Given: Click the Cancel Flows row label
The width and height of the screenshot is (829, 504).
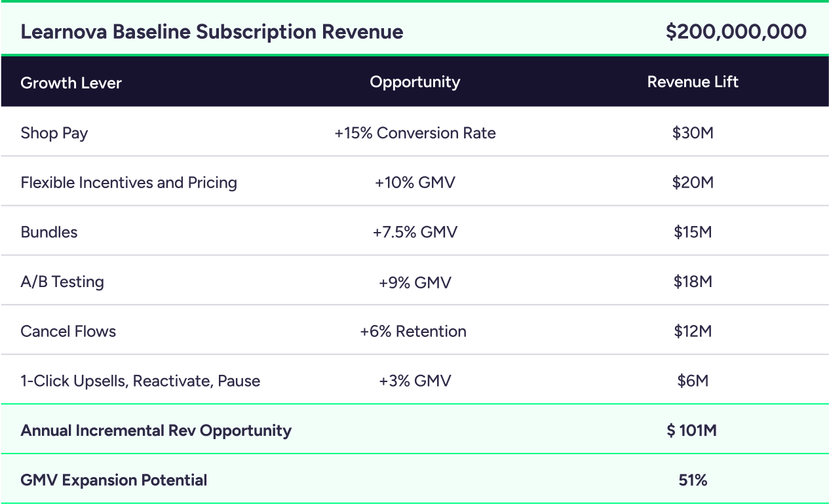Looking at the screenshot, I should (68, 331).
